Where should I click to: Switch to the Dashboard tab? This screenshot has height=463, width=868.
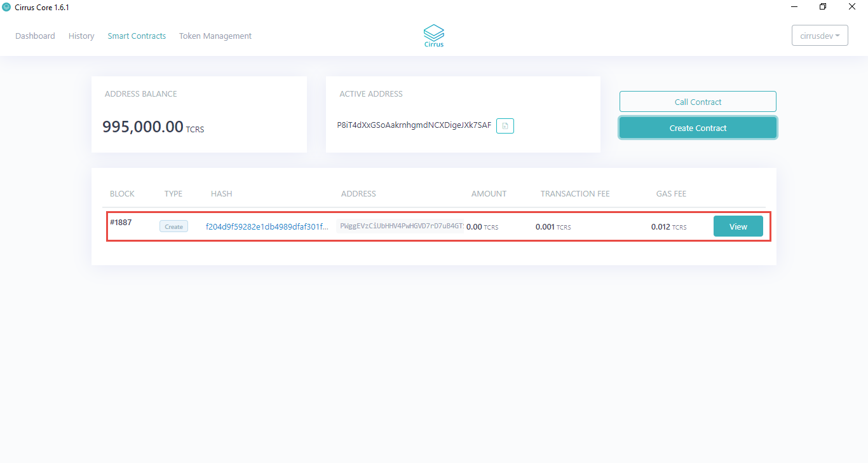pyautogui.click(x=35, y=36)
